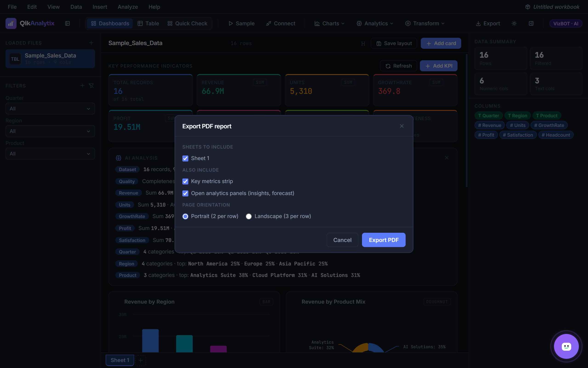Open the Product filter dropdown
Image resolution: width=588 pixels, height=368 pixels.
coord(50,154)
